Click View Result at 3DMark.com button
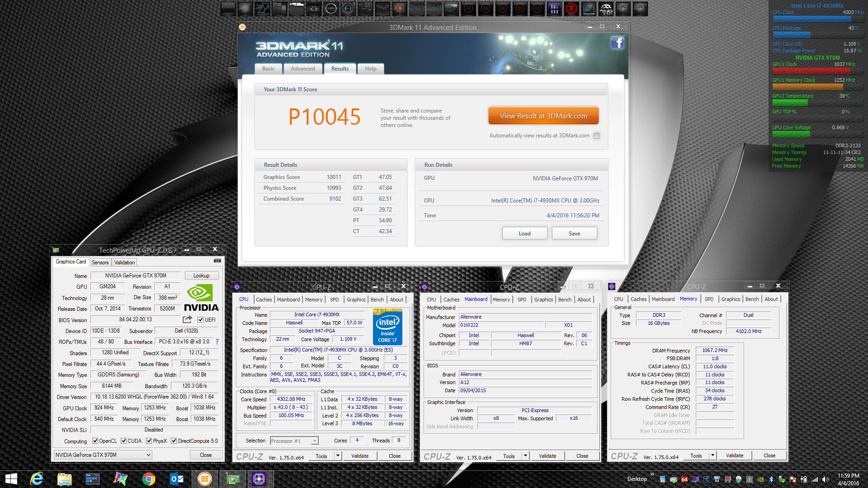Viewport: 868px width, 488px height. pyautogui.click(x=543, y=116)
